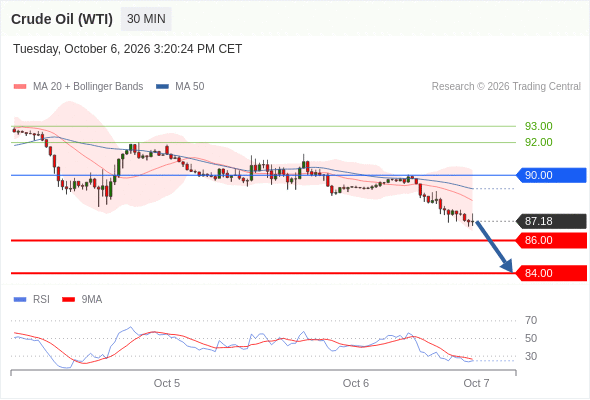The height and width of the screenshot is (400, 590).
Task: Click the black 87.18 current price tag
Action: [x=551, y=221]
